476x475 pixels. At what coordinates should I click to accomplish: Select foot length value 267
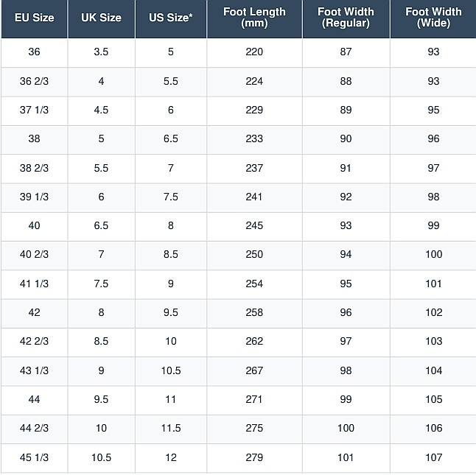pos(254,370)
